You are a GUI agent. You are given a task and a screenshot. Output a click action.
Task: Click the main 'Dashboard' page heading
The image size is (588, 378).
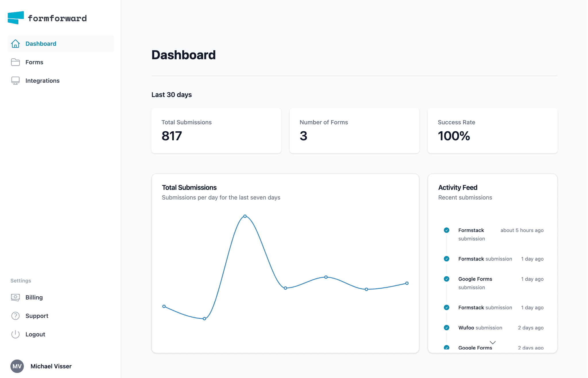point(184,55)
